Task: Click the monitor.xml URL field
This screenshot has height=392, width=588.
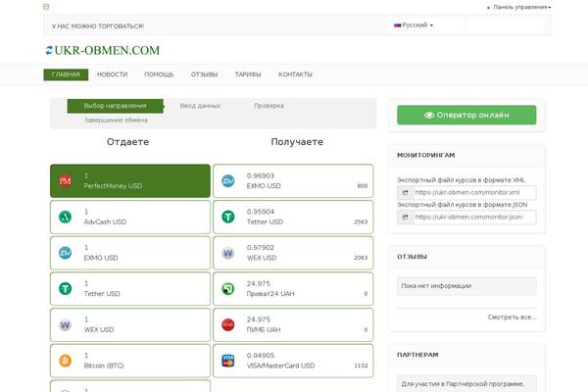Action: coord(474,193)
